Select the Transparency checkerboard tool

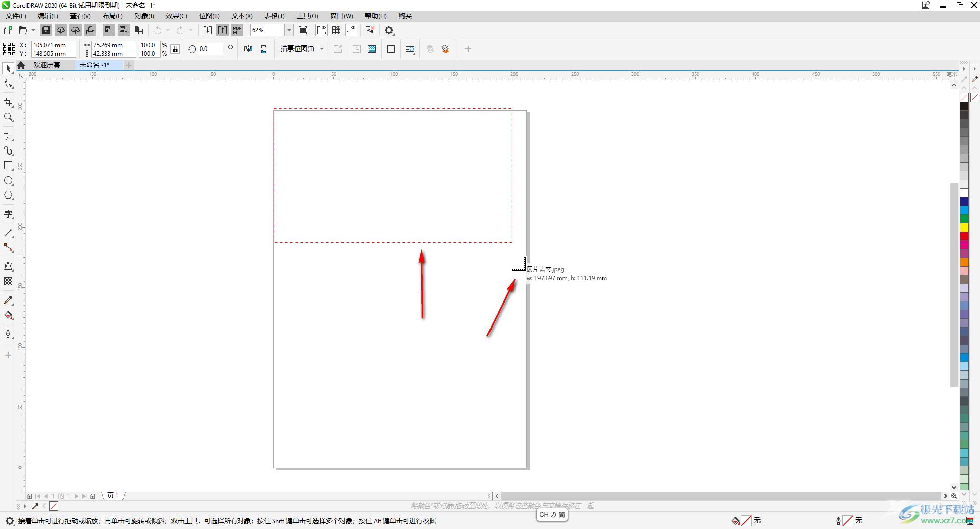coord(8,281)
